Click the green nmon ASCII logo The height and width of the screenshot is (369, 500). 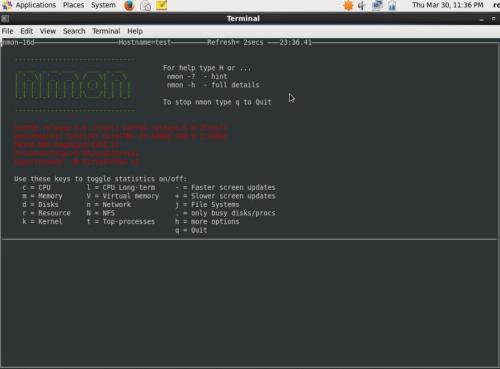tap(74, 85)
